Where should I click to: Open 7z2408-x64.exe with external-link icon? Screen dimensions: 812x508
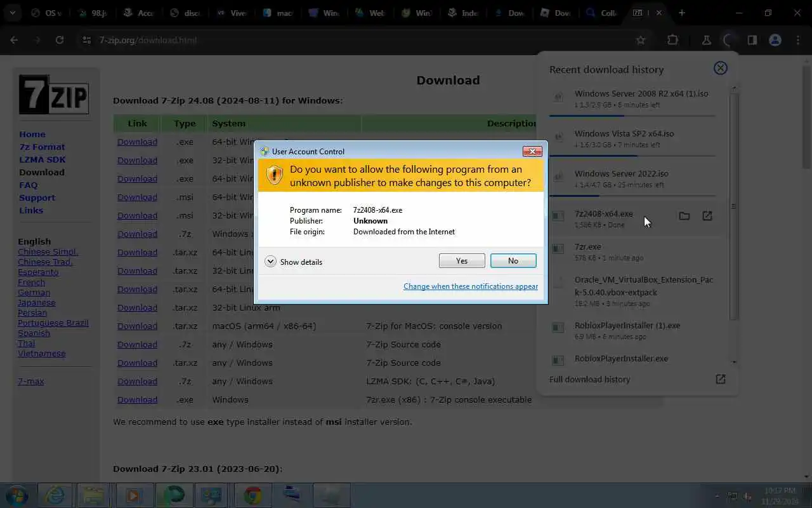(x=707, y=216)
